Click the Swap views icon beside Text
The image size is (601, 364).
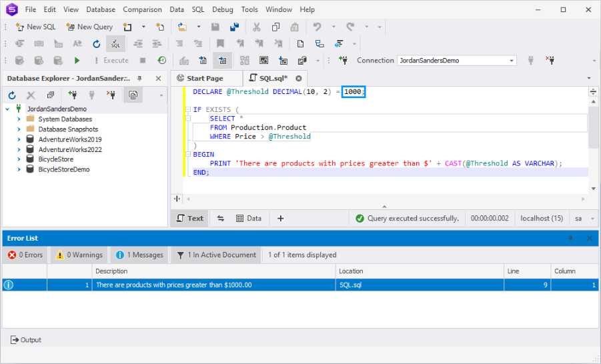[221, 218]
